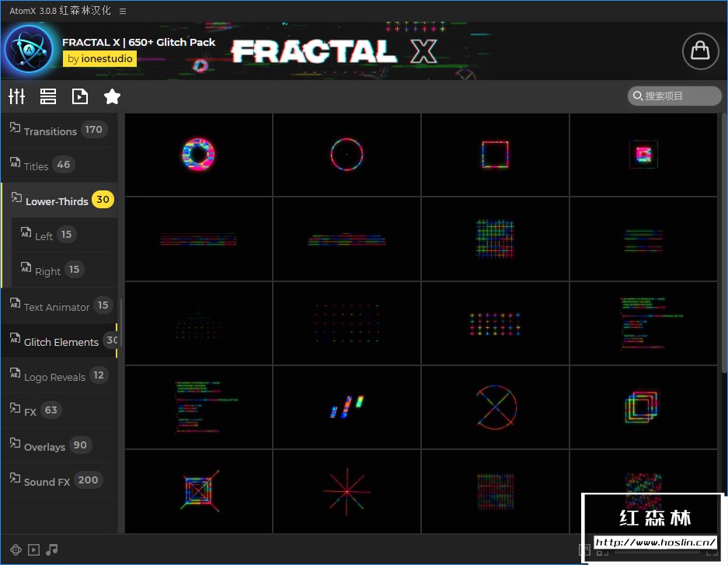Select the radiating star lines thumbnail
The image size is (728, 565).
(347, 491)
